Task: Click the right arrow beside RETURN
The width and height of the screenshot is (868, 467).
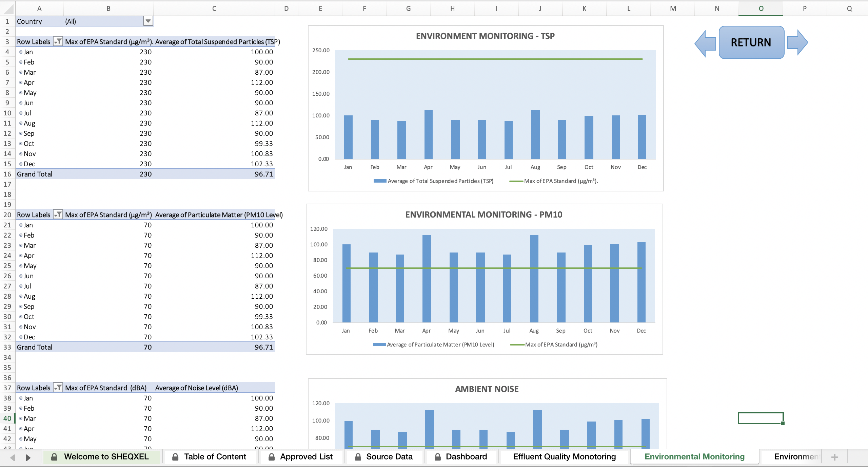Action: (797, 42)
